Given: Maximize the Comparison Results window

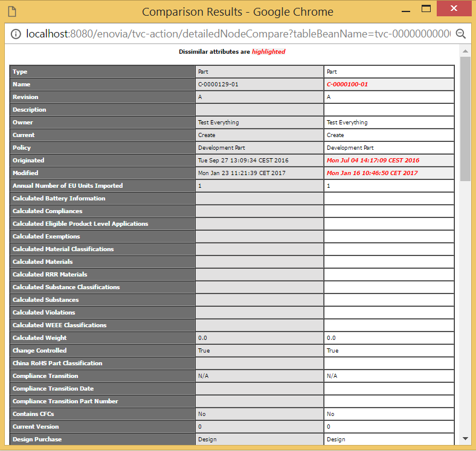Looking at the screenshot, I should point(426,10).
